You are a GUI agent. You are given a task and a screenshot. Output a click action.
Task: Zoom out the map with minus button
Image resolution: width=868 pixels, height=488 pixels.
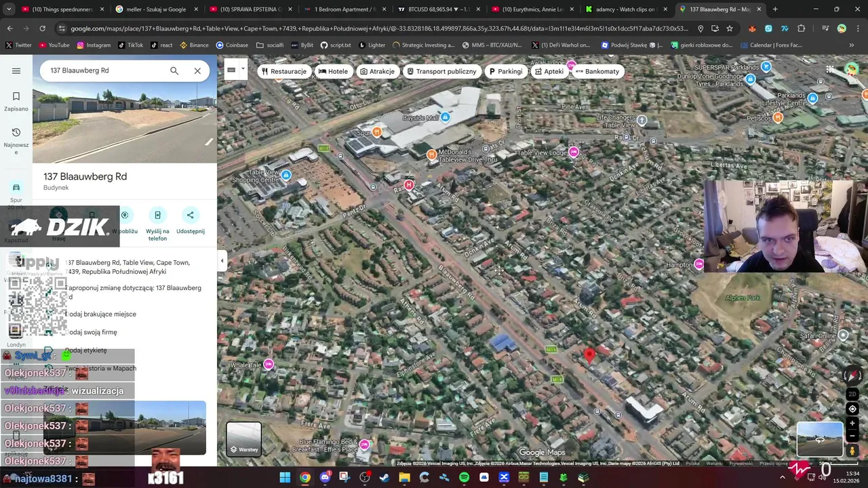coord(852,436)
